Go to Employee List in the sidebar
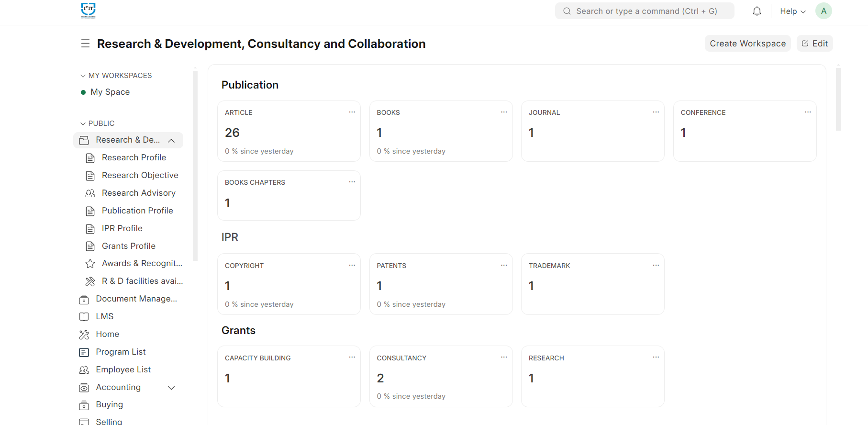Image resolution: width=868 pixels, height=425 pixels. pyautogui.click(x=123, y=369)
